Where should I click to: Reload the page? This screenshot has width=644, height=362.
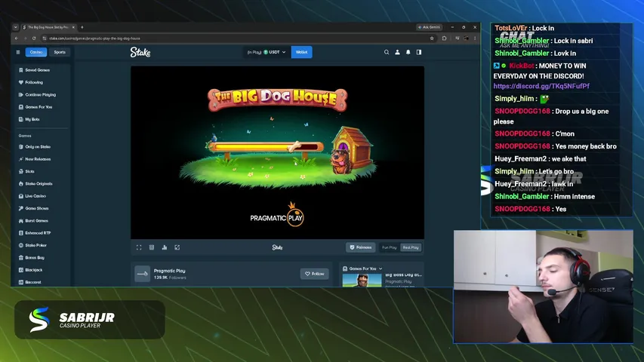34,38
